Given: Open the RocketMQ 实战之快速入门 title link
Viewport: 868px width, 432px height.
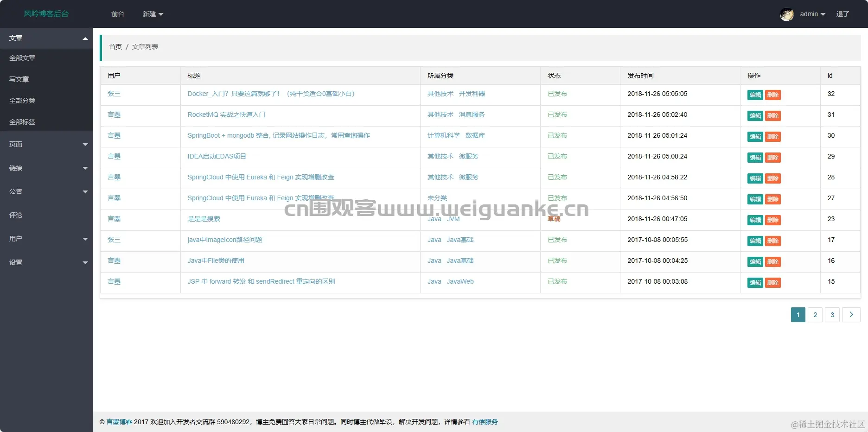Looking at the screenshot, I should tap(226, 114).
